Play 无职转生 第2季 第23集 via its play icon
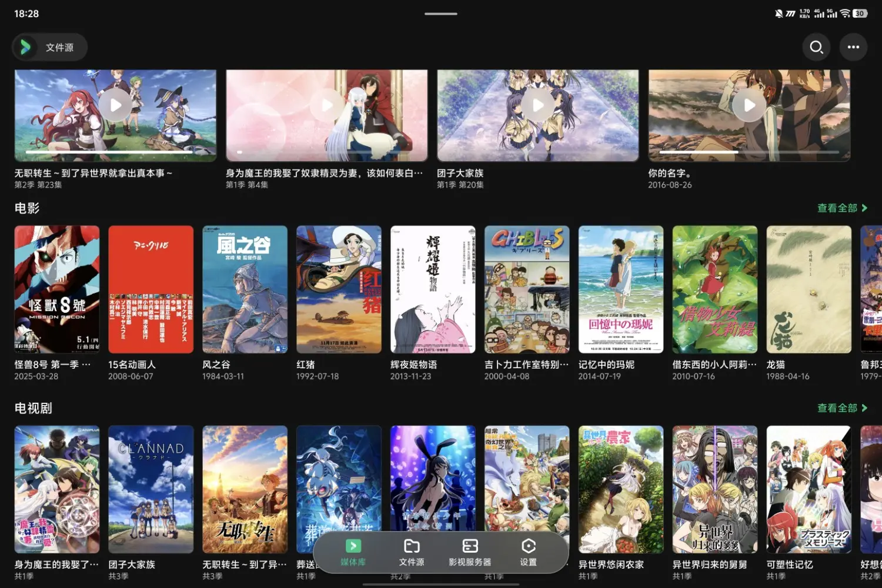This screenshot has width=882, height=588. 115,105
